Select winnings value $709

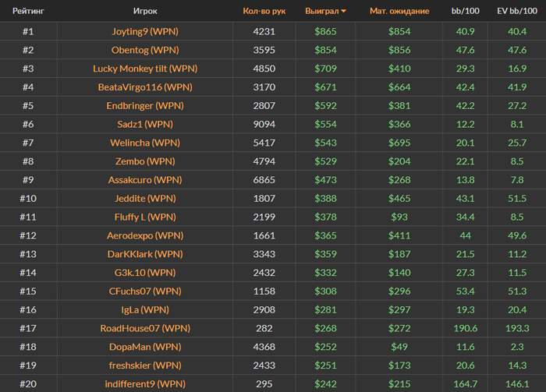coord(325,69)
